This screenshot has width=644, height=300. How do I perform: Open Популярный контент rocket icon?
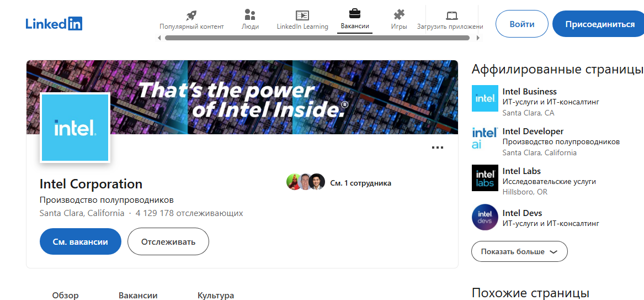(x=191, y=15)
